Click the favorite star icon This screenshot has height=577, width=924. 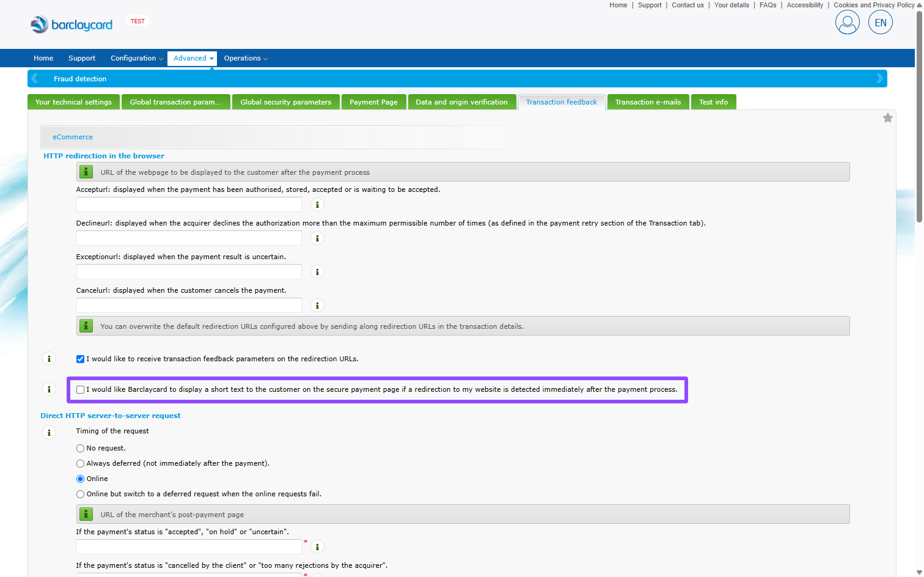pyautogui.click(x=887, y=118)
